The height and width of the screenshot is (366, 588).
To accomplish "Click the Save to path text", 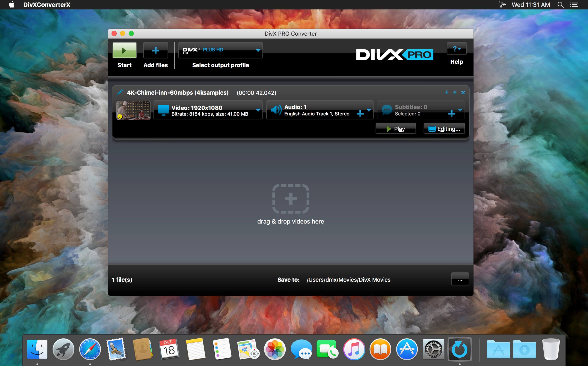I will pos(348,280).
